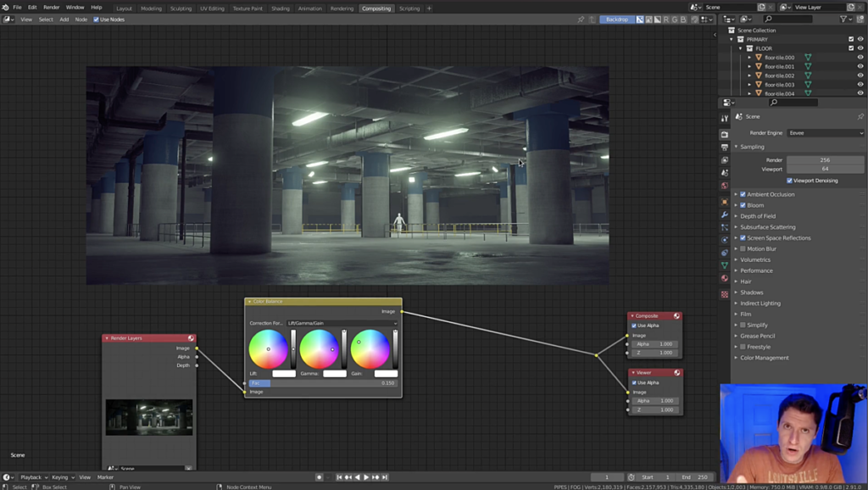Select Color and Alpha backdrop channel icon
868x490 pixels.
(x=640, y=19)
